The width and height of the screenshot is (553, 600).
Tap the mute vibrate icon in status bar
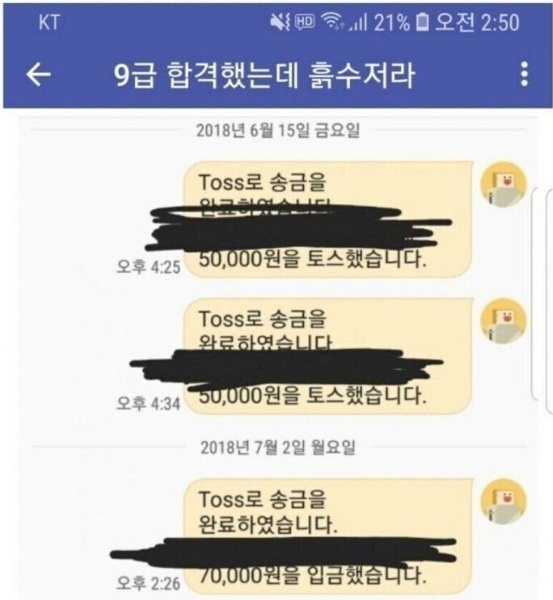click(x=280, y=22)
